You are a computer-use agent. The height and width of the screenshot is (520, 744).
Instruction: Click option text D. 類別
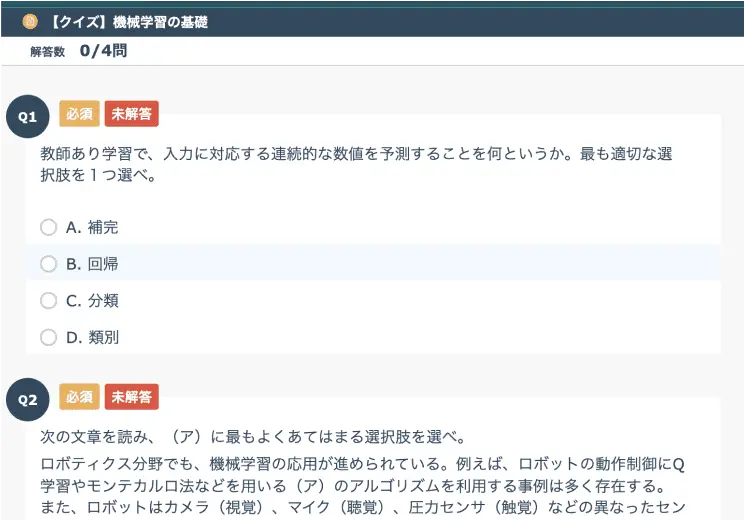[93, 337]
